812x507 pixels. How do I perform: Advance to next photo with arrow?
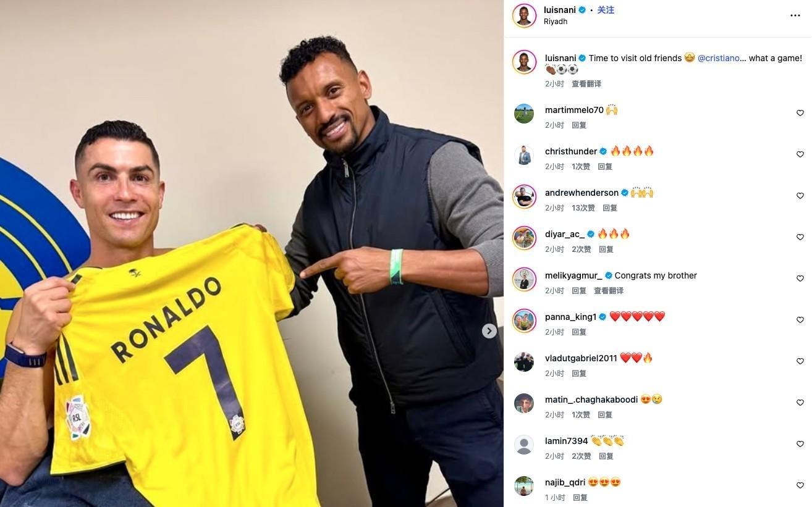click(x=489, y=331)
